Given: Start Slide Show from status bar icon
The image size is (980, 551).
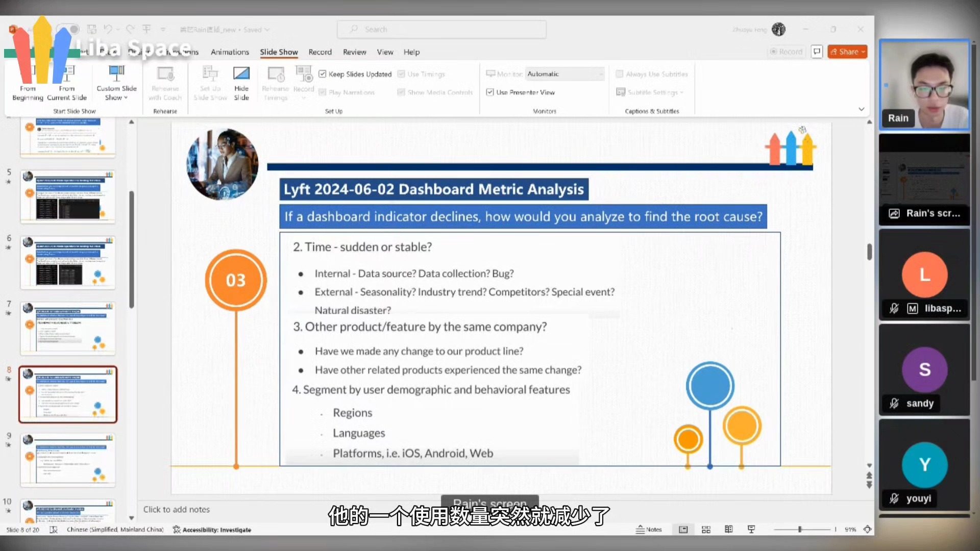Looking at the screenshot, I should tap(751, 530).
